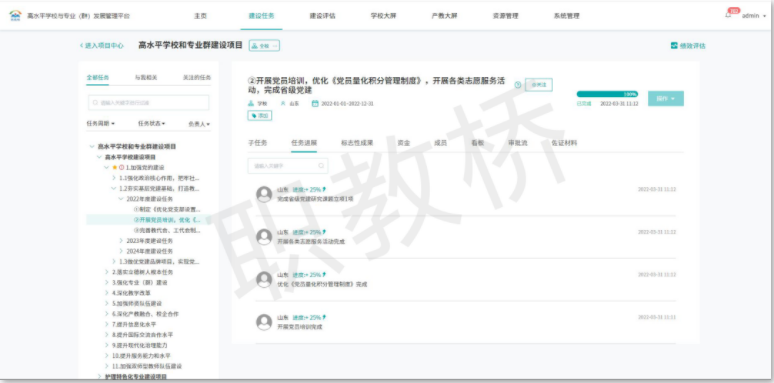Click the 进入项目中心 back link
Image resolution: width=774 pixels, height=383 pixels.
102,45
